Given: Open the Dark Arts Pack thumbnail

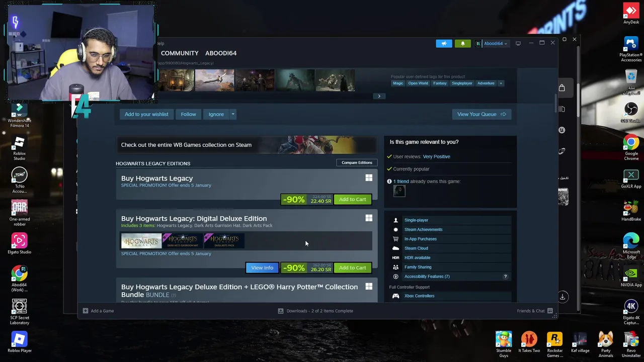Looking at the screenshot, I should point(224,241).
